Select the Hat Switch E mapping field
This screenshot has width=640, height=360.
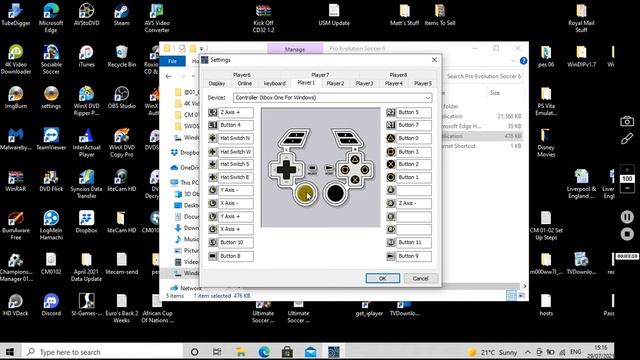[x=236, y=177]
